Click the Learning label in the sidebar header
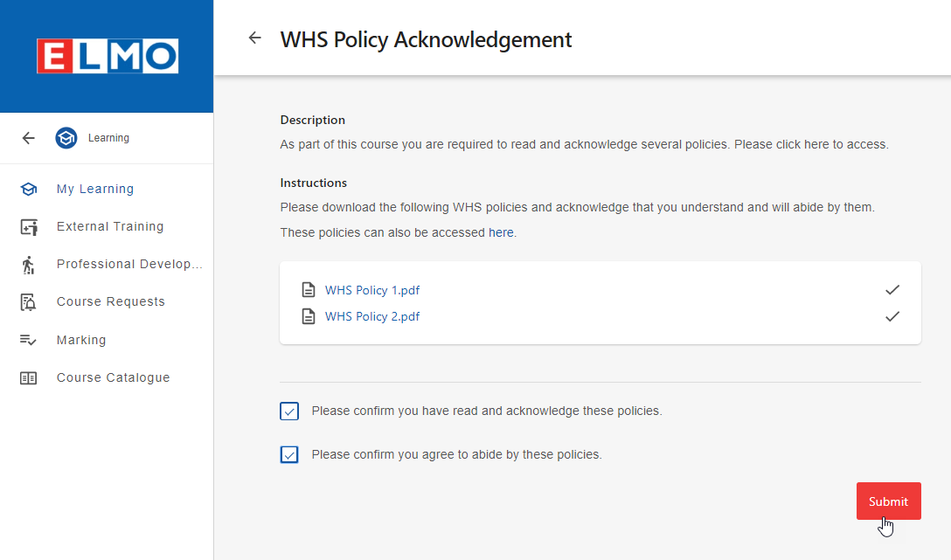The height and width of the screenshot is (560, 951). [108, 138]
